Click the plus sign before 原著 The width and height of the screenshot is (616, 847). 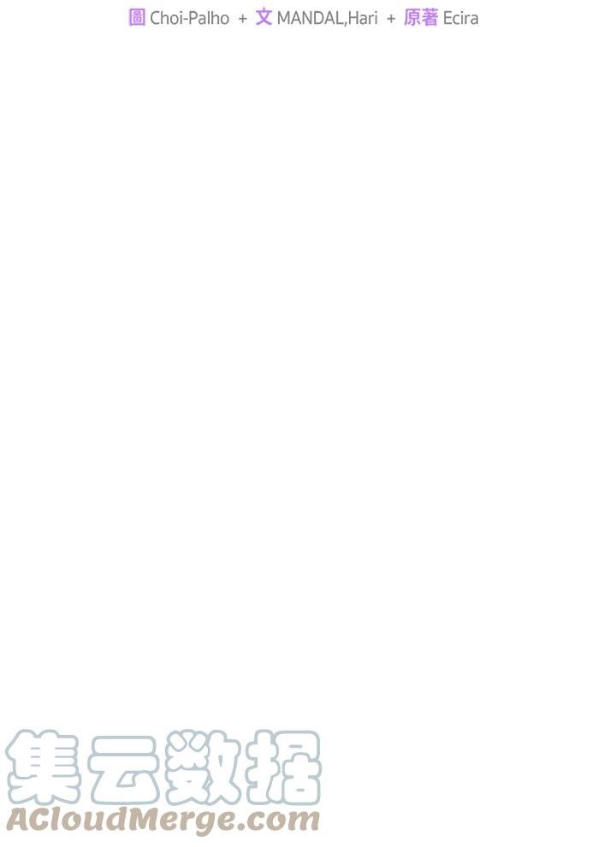(x=391, y=19)
